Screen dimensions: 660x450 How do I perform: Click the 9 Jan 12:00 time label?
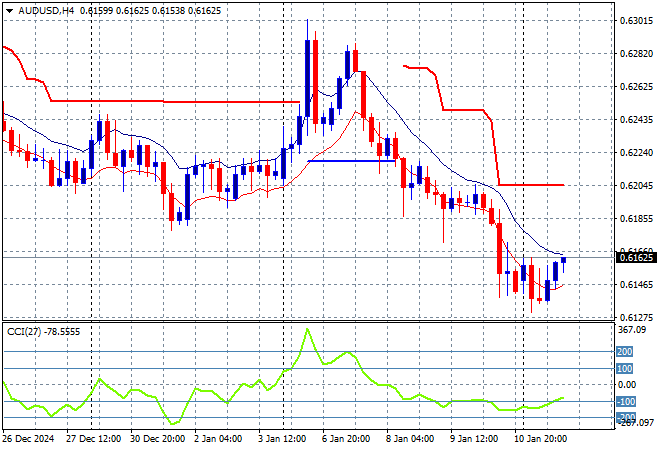tap(474, 439)
